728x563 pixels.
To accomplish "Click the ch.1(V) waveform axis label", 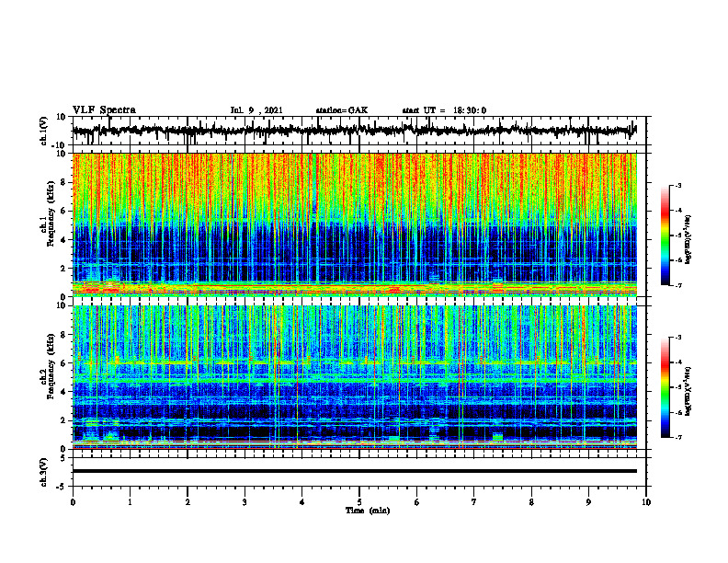I will 44,131.
